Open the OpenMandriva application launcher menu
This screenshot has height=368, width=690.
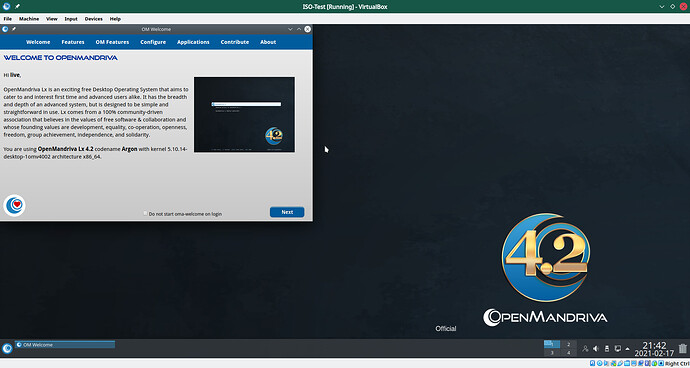coord(7,348)
